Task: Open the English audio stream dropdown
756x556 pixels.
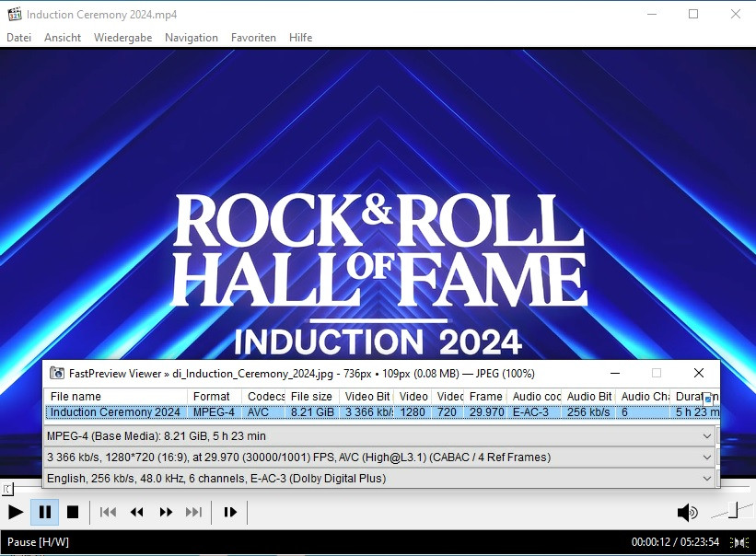Action: (x=707, y=479)
